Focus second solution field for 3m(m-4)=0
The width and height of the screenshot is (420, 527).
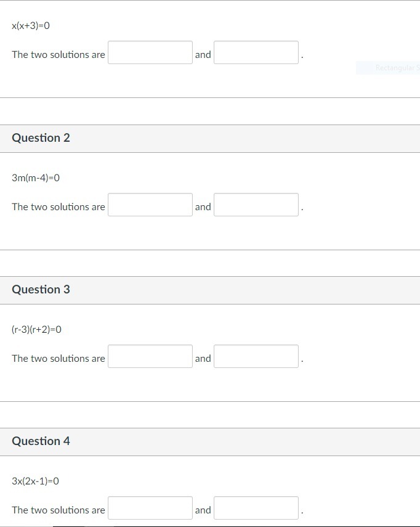[256, 205]
